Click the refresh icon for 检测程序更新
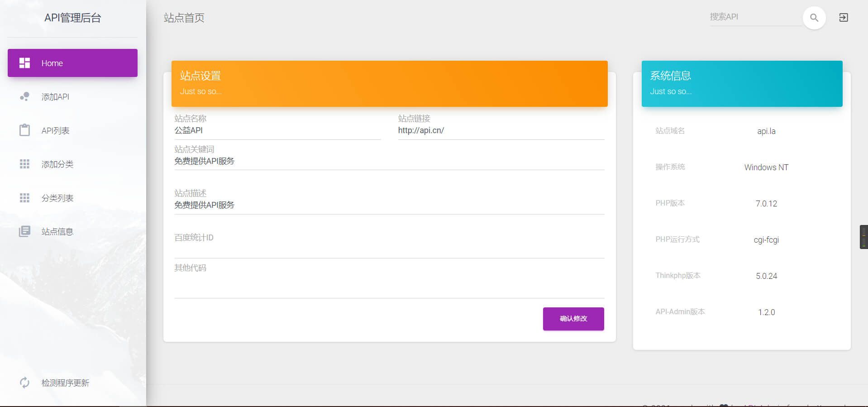 [x=24, y=383]
